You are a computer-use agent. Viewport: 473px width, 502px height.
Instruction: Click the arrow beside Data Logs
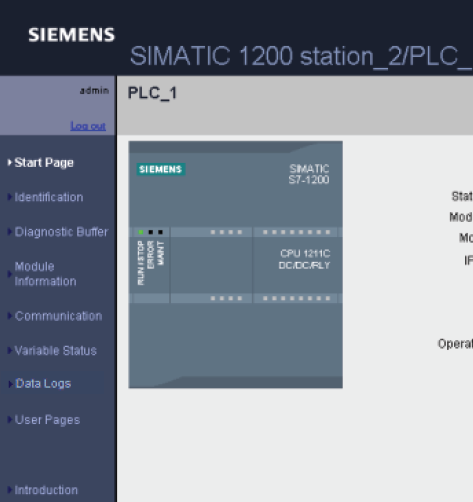[10, 384]
